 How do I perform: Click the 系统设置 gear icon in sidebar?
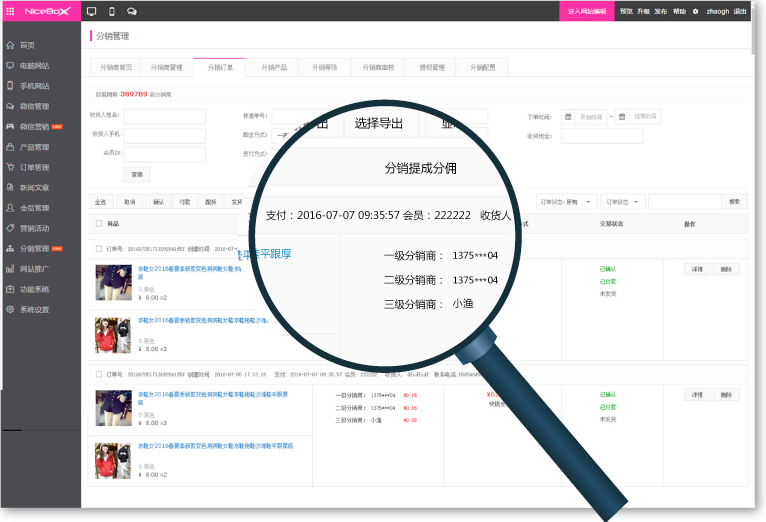click(x=9, y=310)
